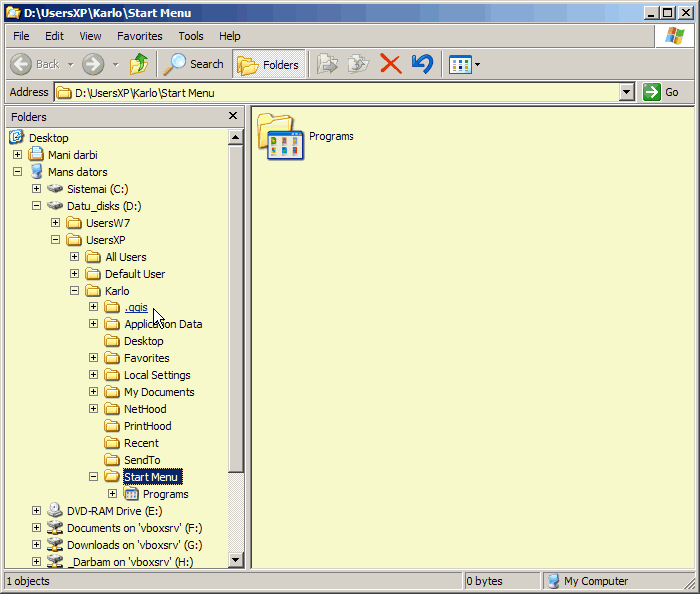Click into the Address path field

[x=338, y=93]
